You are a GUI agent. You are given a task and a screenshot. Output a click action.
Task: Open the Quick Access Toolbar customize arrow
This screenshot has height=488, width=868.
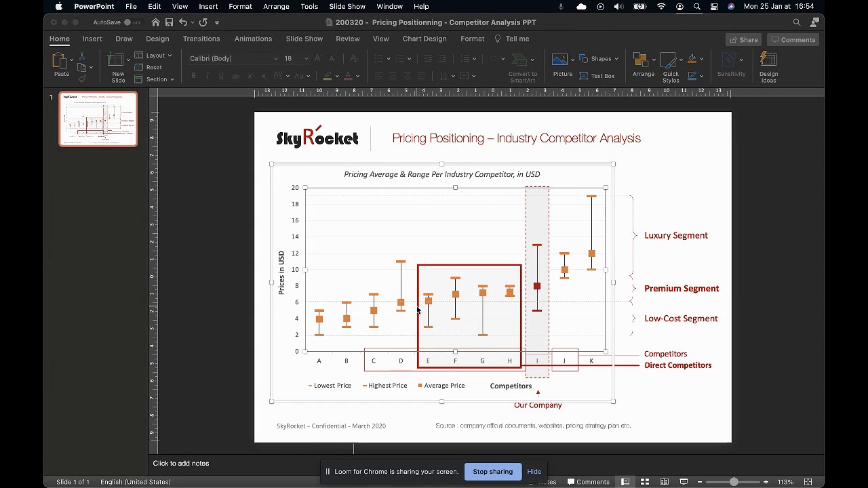coord(217,22)
